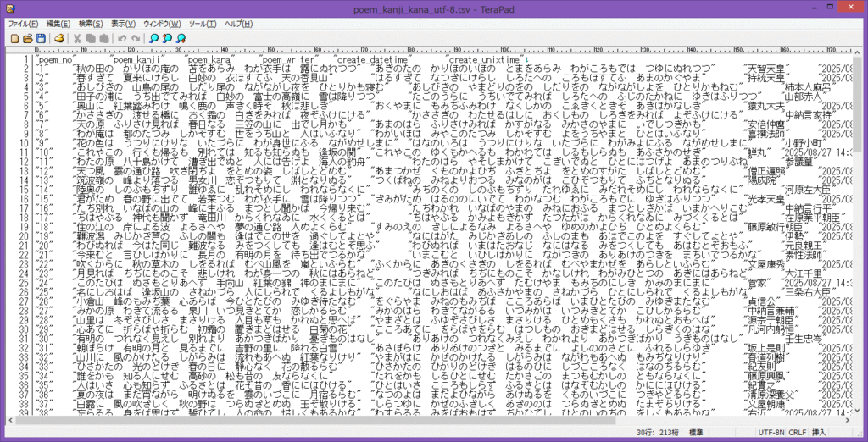Open the ファイル(F) menu

pos(24,24)
